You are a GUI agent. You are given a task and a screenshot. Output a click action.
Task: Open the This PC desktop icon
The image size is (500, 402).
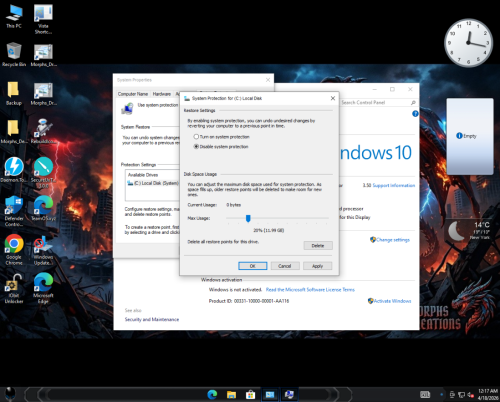click(x=14, y=16)
